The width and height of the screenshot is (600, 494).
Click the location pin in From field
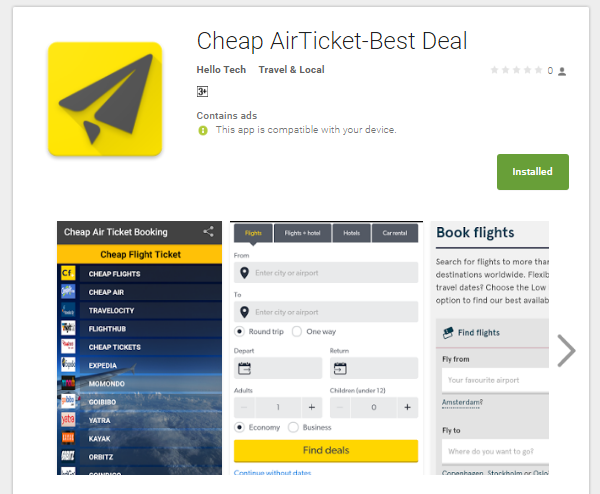tap(244, 273)
